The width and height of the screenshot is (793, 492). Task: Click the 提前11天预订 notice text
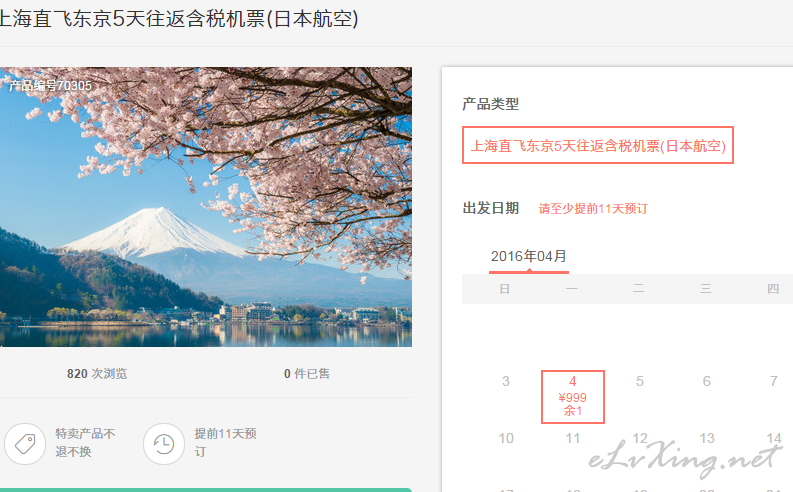click(x=225, y=442)
